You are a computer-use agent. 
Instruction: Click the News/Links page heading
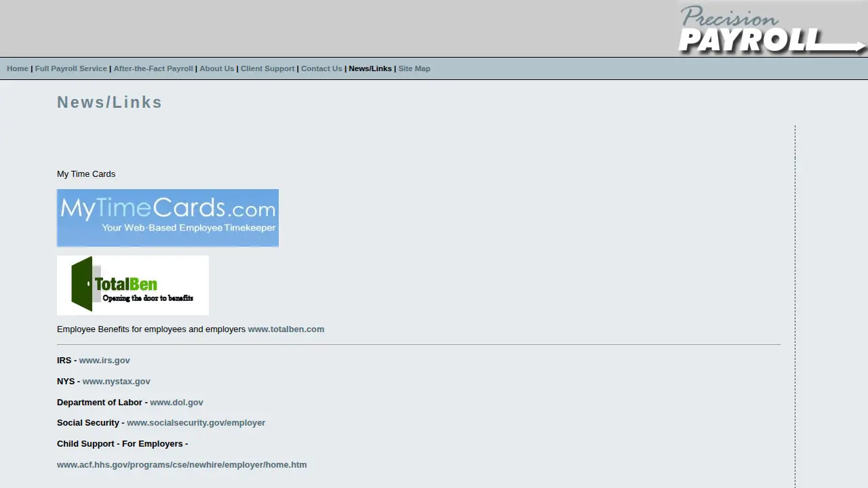click(110, 102)
